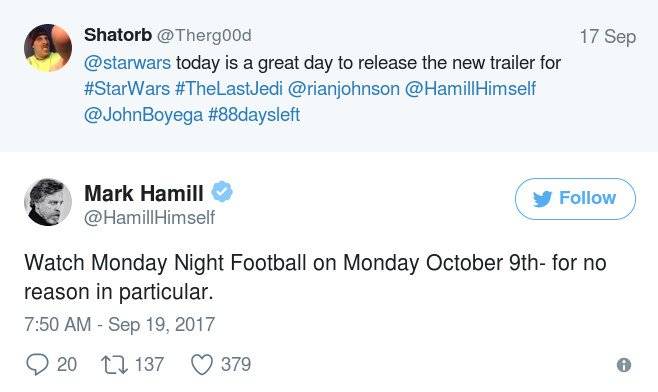Open the @starwars mention link
The width and height of the screenshot is (658, 392).
click(128, 63)
